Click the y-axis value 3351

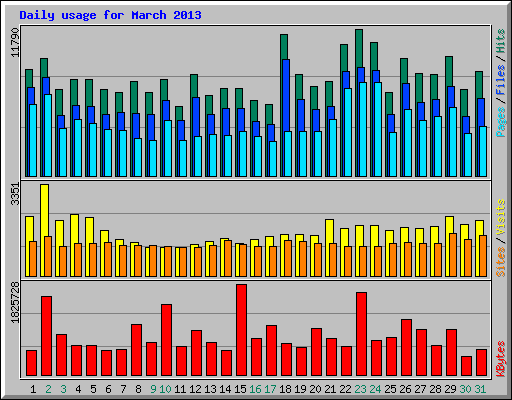(15, 194)
